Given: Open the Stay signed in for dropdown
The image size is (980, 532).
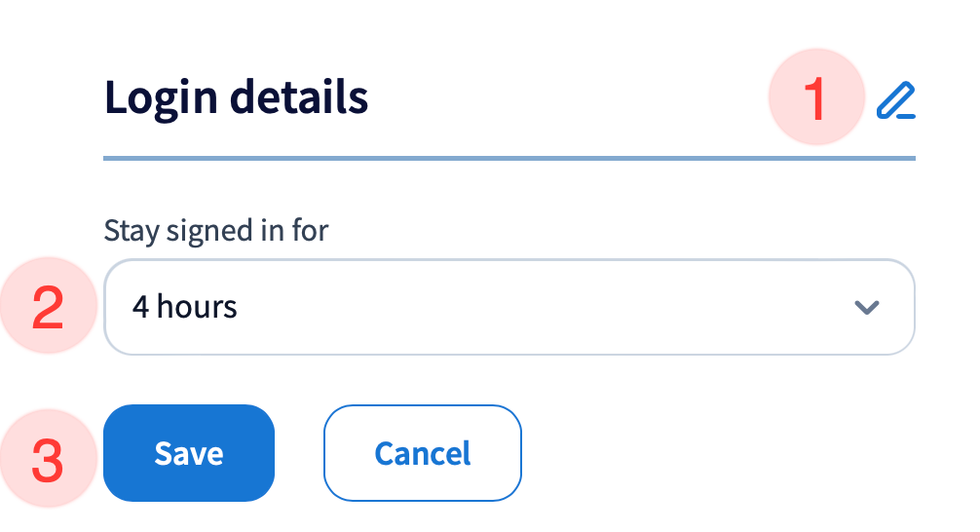Looking at the screenshot, I should (x=509, y=308).
